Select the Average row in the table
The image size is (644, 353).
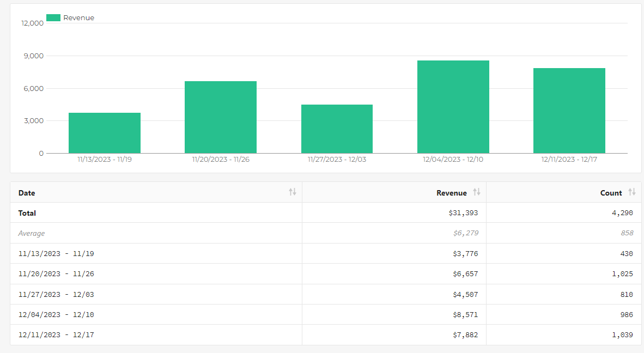(x=325, y=233)
